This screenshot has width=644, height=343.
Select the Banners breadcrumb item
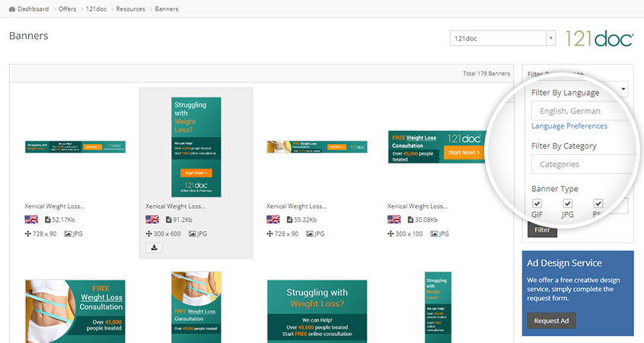(x=167, y=9)
